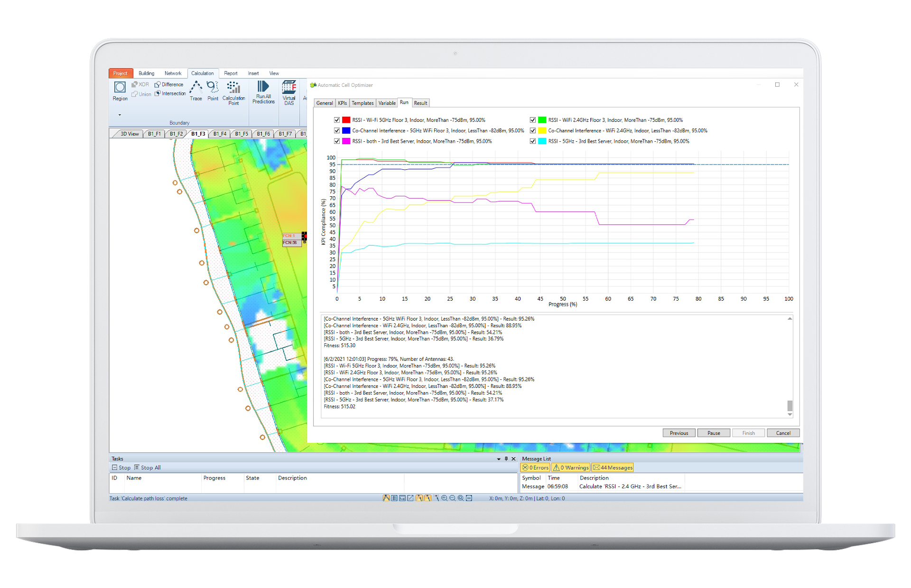911x588 pixels.
Task: Apply the Union boundary operation
Action: click(x=141, y=94)
